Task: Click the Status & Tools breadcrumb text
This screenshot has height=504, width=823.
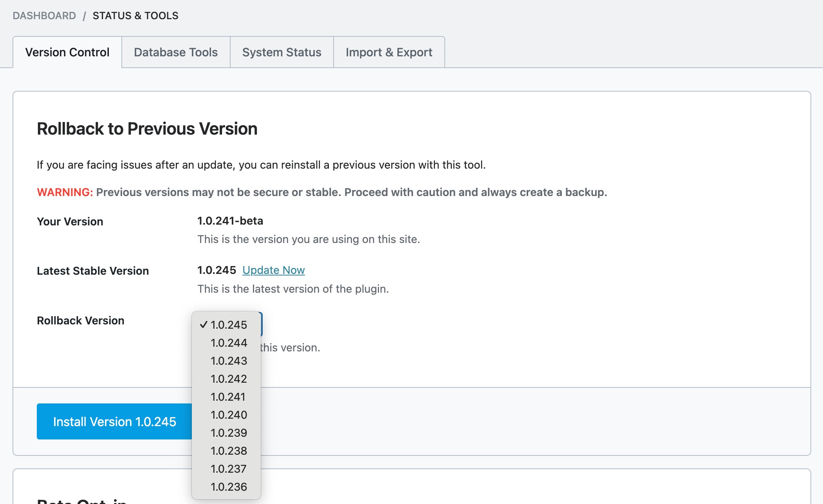Action: (135, 16)
